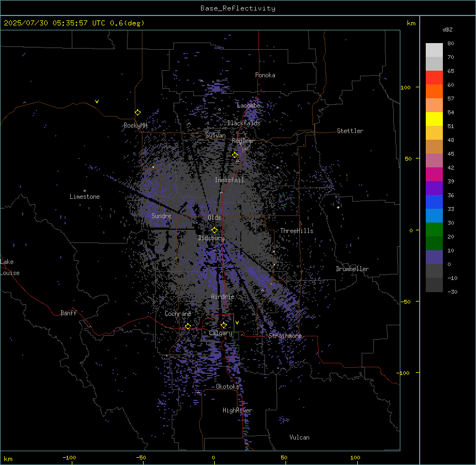The image size is (476, 465).
Task: Select the yellow diamond marker beside Cochrane
Action: 188,326
